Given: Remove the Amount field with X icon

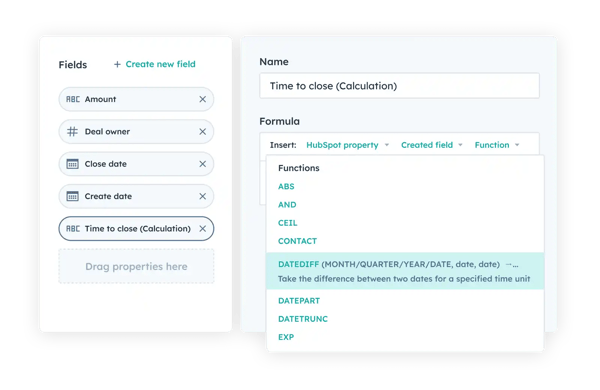Looking at the screenshot, I should point(202,99).
